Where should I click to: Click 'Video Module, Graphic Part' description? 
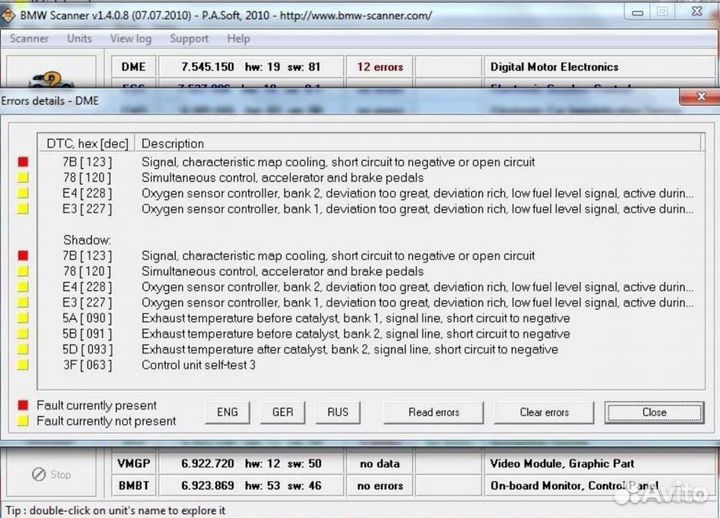coord(562,463)
